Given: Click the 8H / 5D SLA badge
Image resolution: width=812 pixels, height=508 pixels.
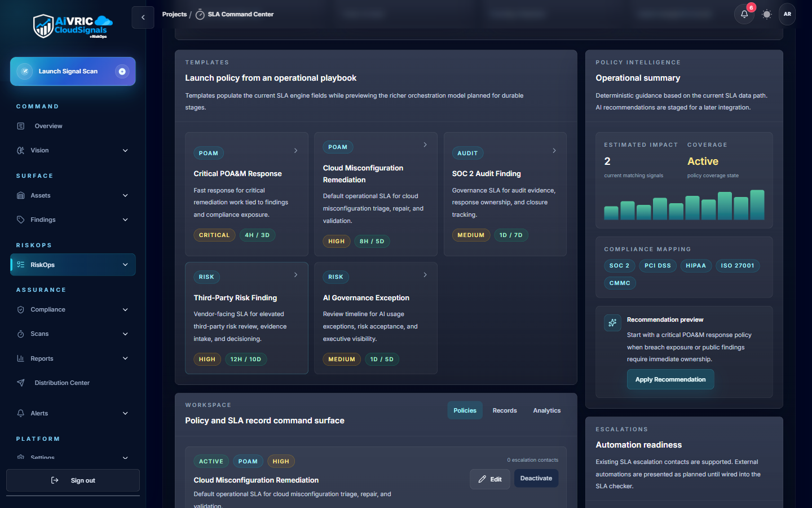Looking at the screenshot, I should pos(372,241).
